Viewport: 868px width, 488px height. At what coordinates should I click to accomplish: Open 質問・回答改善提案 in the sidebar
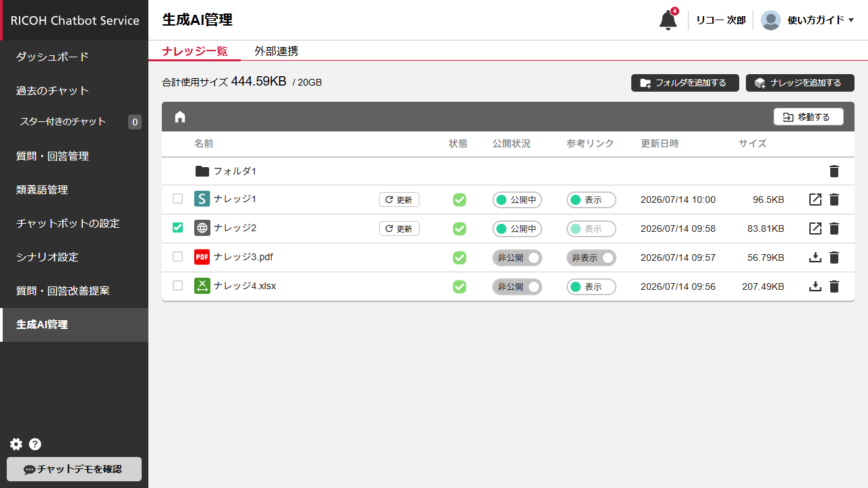74,291
